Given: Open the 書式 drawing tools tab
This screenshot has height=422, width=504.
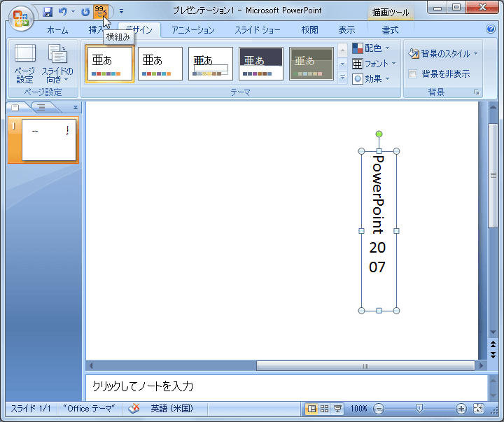Looking at the screenshot, I should 390,30.
